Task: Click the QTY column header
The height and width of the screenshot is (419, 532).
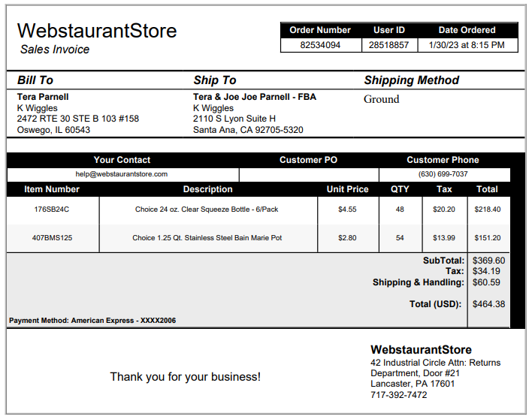Action: [400, 189]
